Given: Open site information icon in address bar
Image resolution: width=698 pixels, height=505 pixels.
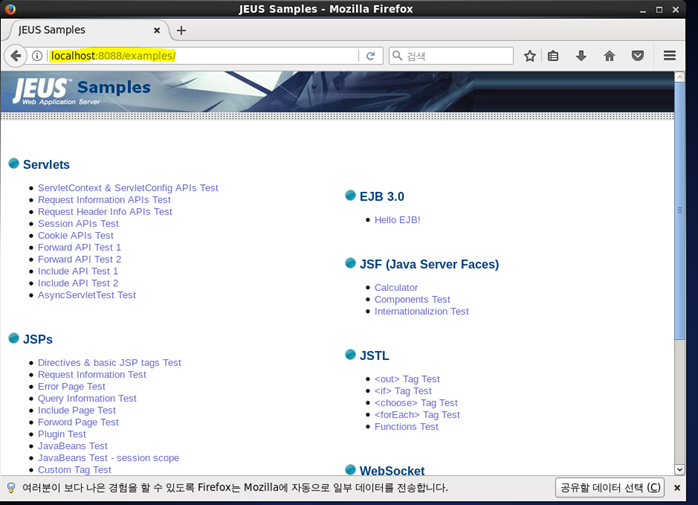Looking at the screenshot, I should pos(37,56).
